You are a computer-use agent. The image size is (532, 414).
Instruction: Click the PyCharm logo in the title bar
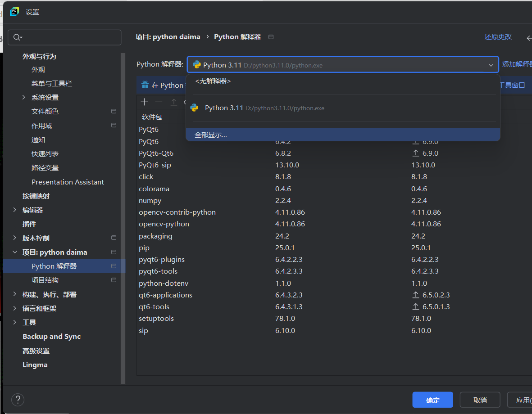point(14,12)
